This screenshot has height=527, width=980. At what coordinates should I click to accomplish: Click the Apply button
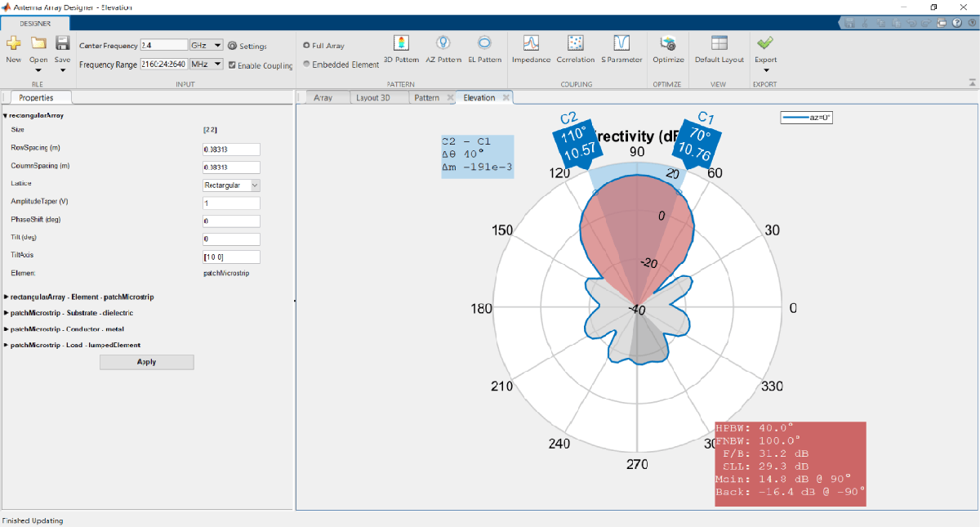[147, 362]
